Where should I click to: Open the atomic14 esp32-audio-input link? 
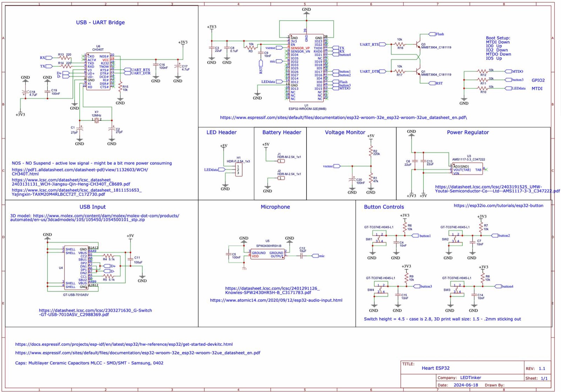tap(276, 300)
